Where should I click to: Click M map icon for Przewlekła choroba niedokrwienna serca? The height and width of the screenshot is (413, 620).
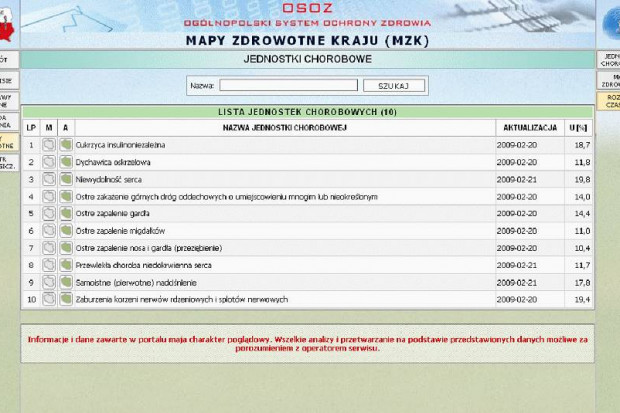(x=49, y=265)
